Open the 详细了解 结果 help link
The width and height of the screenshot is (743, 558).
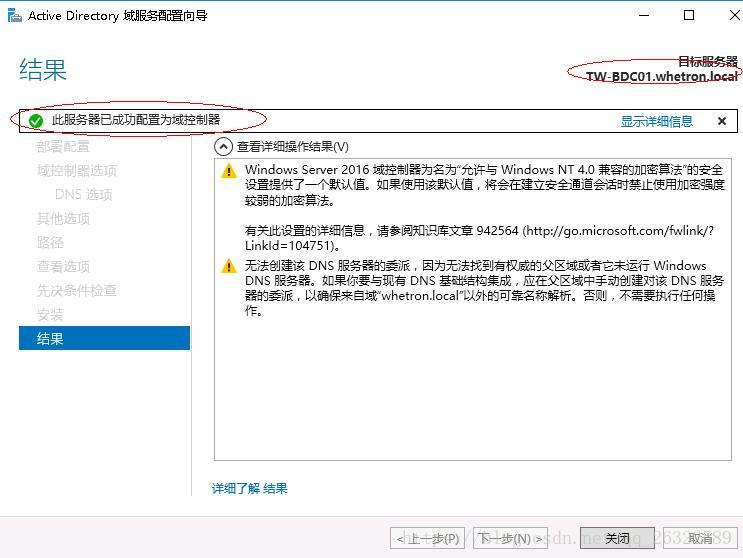tap(249, 488)
